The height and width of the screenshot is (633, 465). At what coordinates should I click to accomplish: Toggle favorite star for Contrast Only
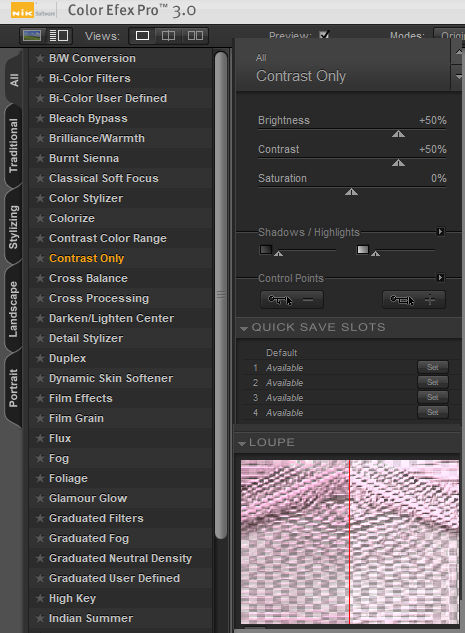[40, 258]
